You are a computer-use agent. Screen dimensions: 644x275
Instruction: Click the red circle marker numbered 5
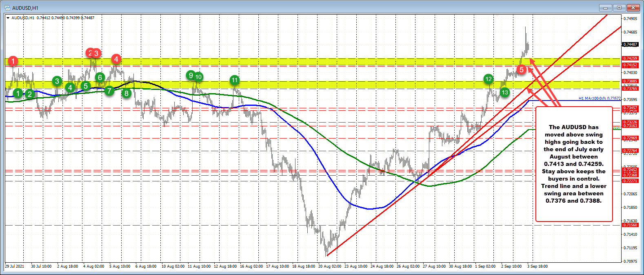521,70
